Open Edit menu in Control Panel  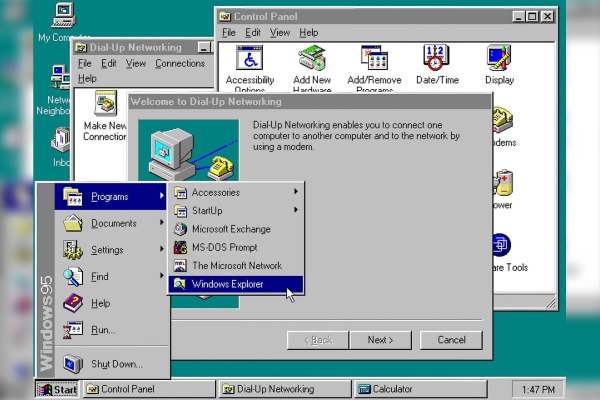pyautogui.click(x=253, y=33)
